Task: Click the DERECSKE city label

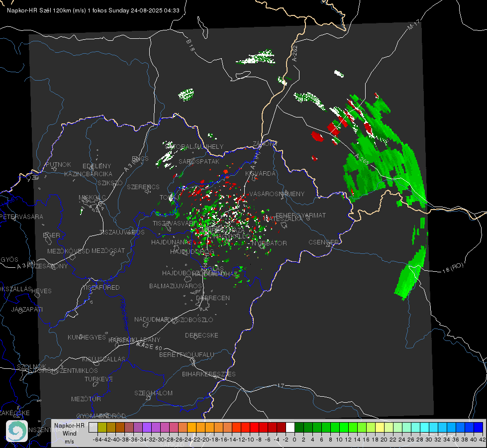Action: pyautogui.click(x=201, y=336)
